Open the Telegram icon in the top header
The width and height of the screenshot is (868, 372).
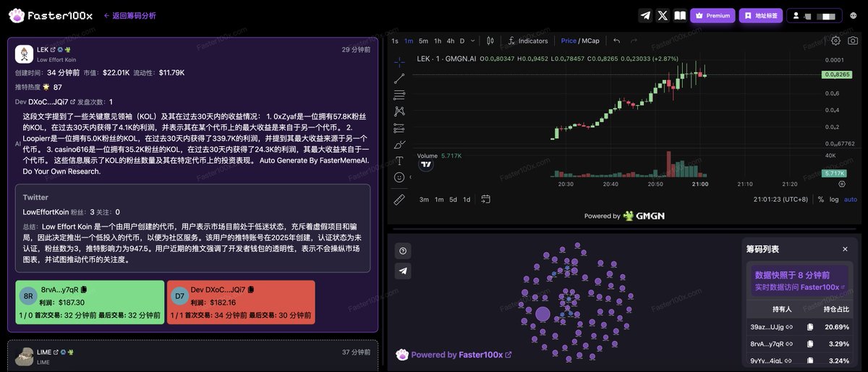pyautogui.click(x=645, y=15)
